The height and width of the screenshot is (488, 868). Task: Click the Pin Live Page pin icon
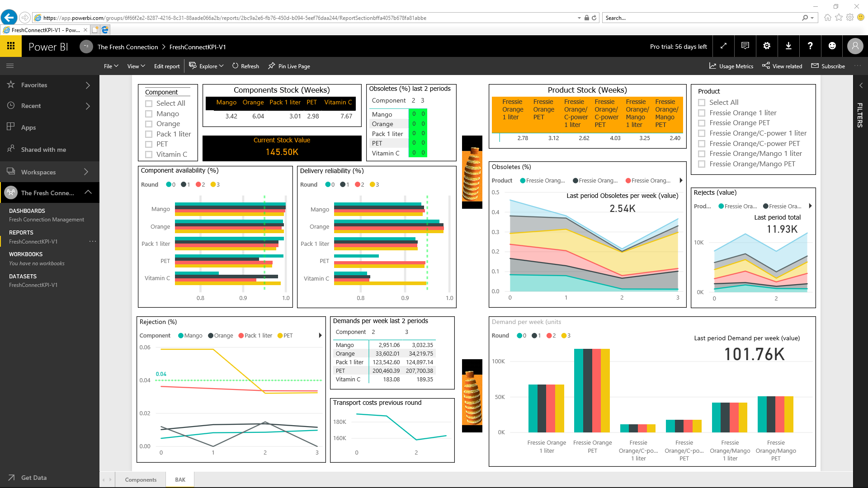coord(271,66)
